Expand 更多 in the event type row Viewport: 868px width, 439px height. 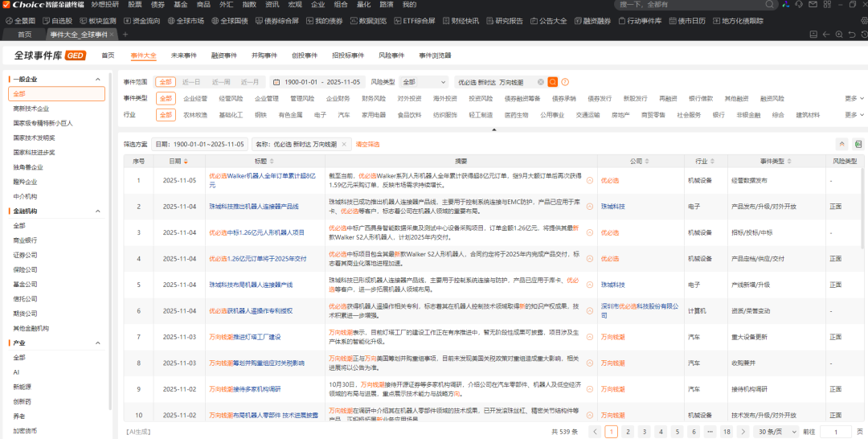click(853, 99)
